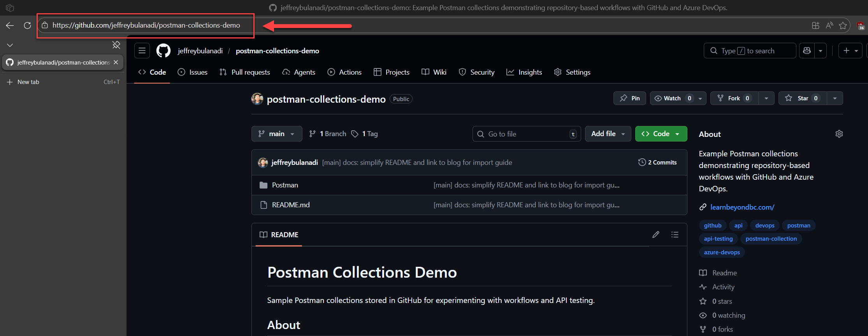Go to the GitHub home via the Octocat logo
Image resolution: width=868 pixels, height=336 pixels.
[163, 51]
